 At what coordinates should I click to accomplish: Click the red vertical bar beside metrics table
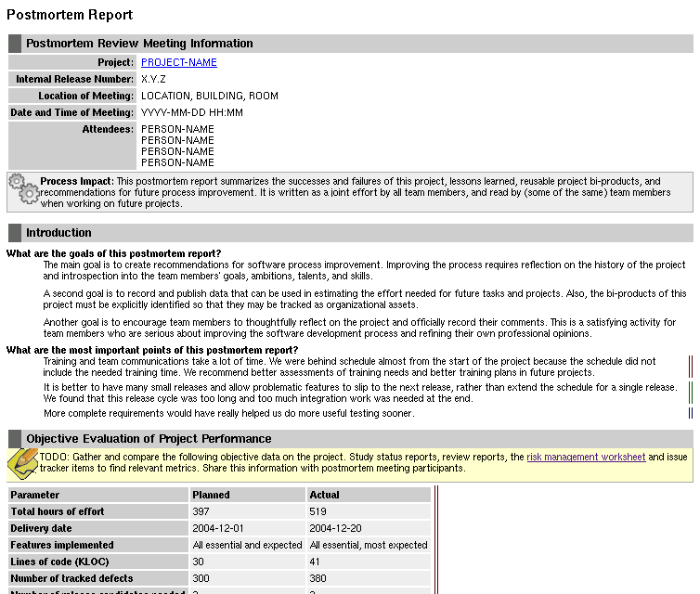coord(436,539)
